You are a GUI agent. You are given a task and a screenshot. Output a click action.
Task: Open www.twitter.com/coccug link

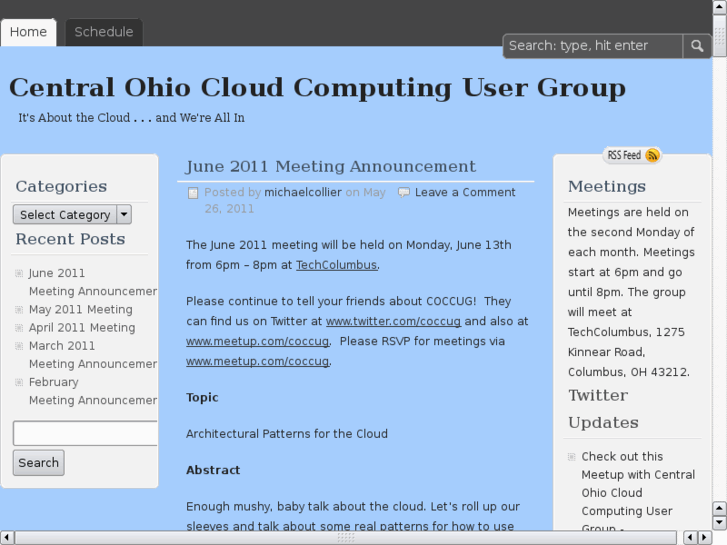click(394, 321)
